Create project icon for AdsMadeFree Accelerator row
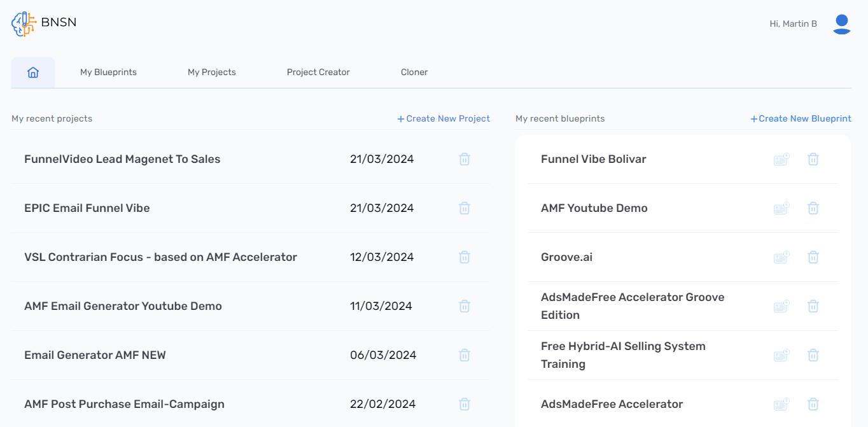Screen dimensions: 868x427 pyautogui.click(x=781, y=404)
